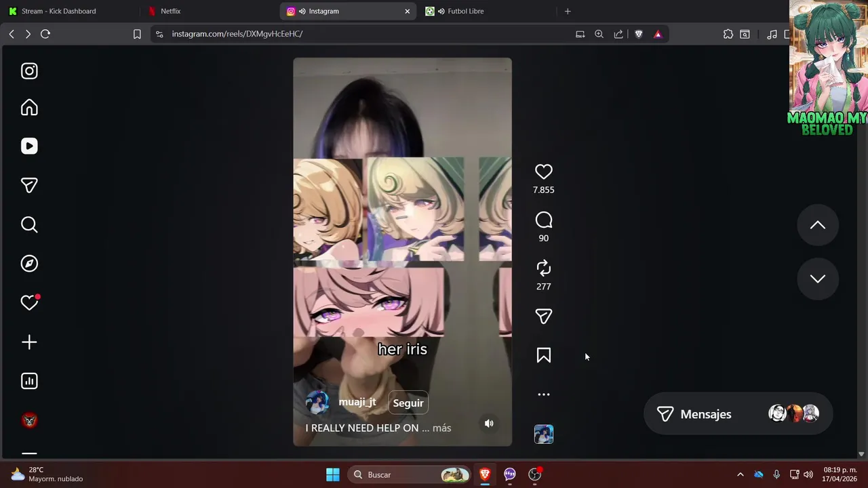
Task: Click the microphone tray icon
Action: pos(776,474)
